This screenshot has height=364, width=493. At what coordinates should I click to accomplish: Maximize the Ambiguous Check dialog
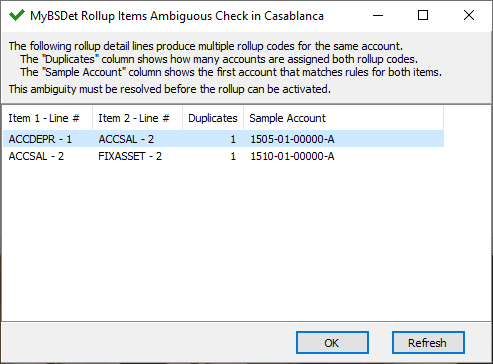pyautogui.click(x=423, y=15)
